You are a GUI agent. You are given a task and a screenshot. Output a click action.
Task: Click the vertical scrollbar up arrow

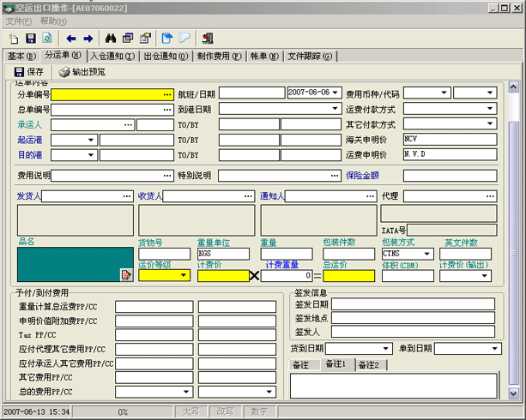[x=514, y=87]
